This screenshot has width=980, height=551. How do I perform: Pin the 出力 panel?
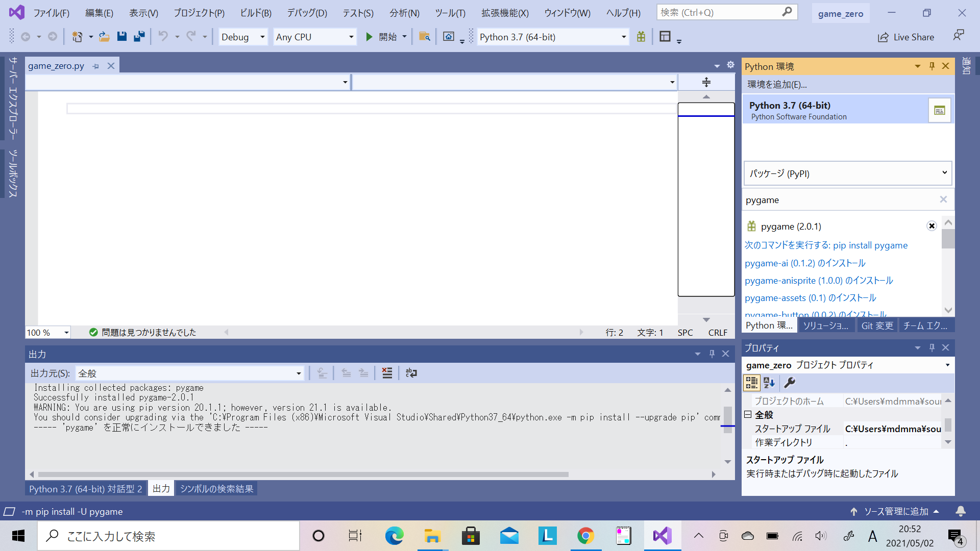coord(712,354)
